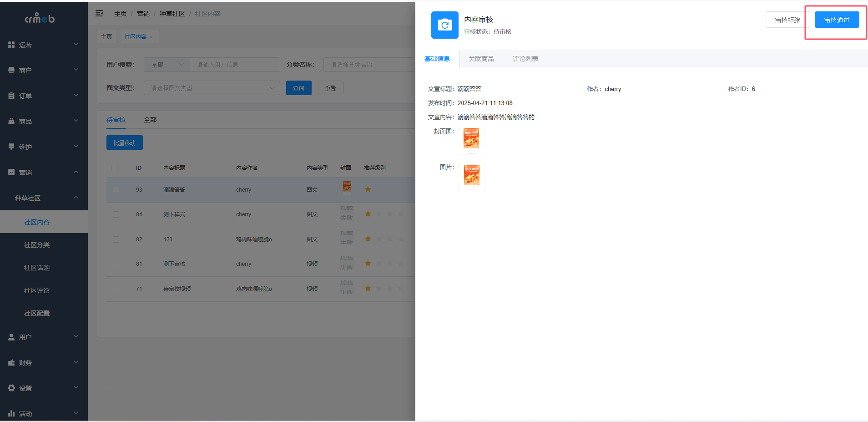Click the sidebar collapse menu icon

[99, 13]
